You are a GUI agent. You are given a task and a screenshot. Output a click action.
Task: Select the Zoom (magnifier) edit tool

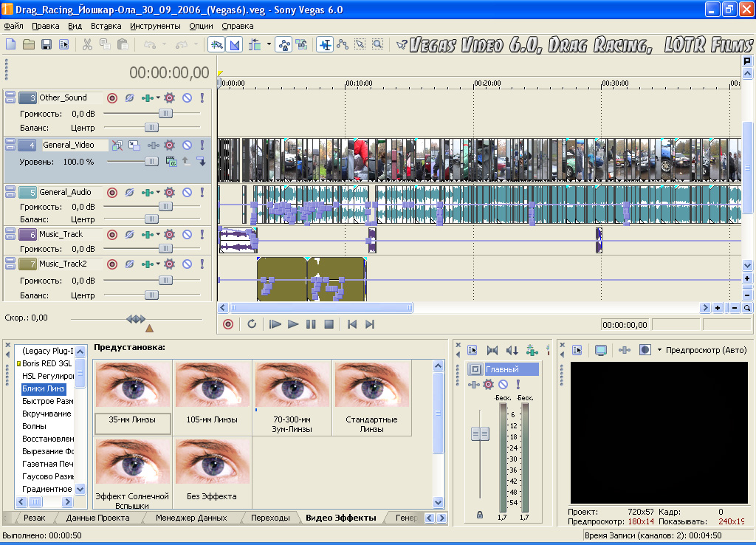click(378, 45)
